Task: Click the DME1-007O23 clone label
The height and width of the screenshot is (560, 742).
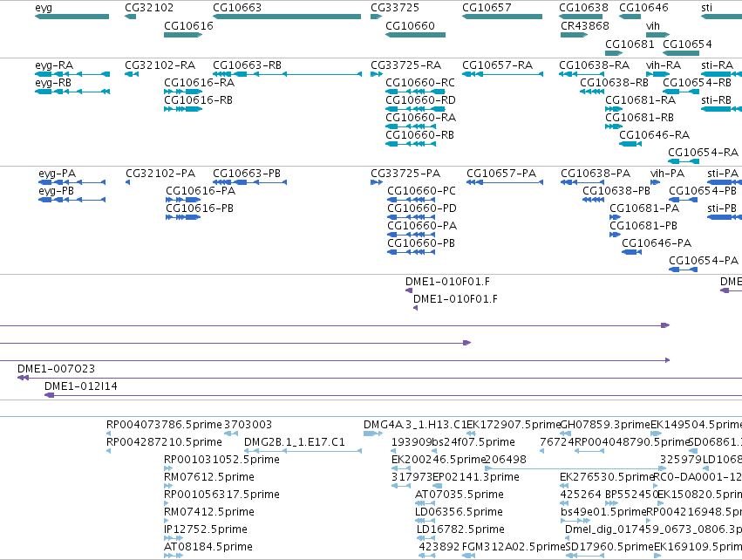Action: click(56, 369)
